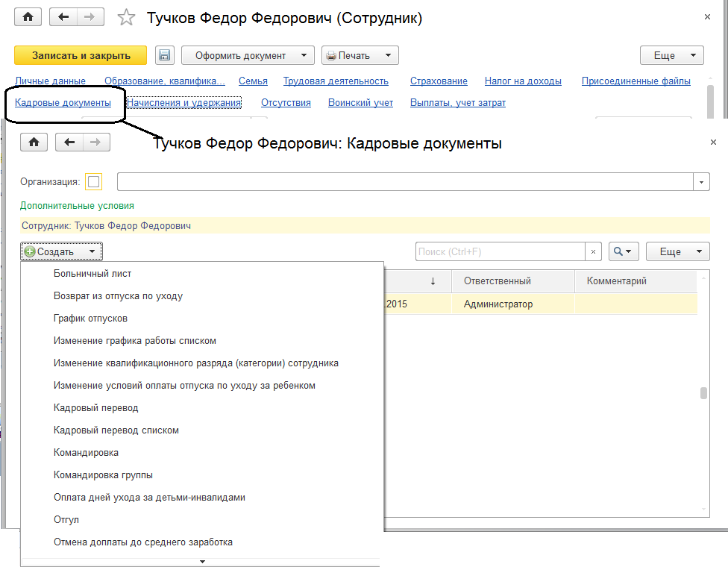Click the magnifier search options button

pos(624,252)
